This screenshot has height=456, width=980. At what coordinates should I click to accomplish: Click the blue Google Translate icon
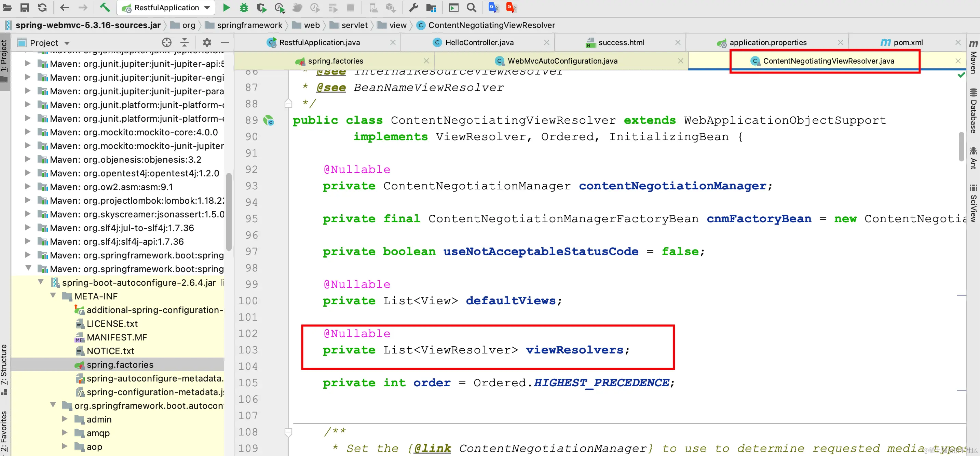click(x=493, y=7)
